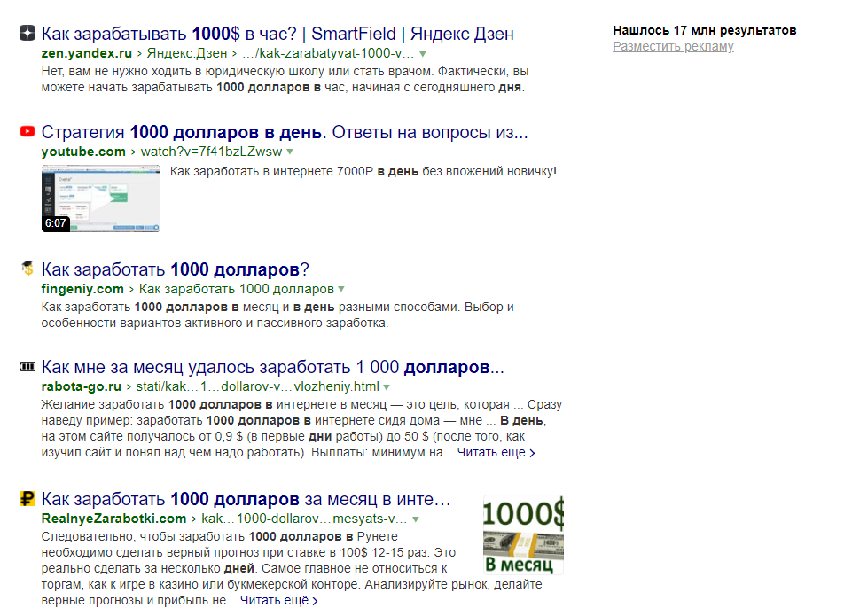Click the 'Яндекс.Дзен' breadcrumb link
Image resolution: width=852 pixels, height=616 pixels.
pyautogui.click(x=187, y=53)
